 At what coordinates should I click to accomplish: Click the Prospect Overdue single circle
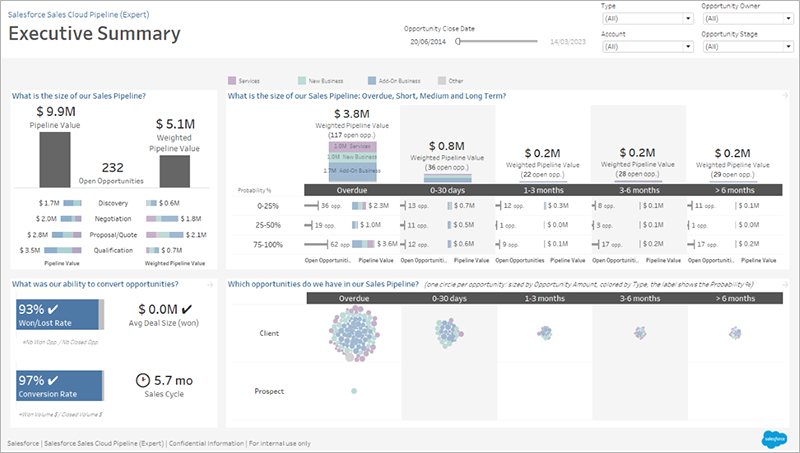(x=354, y=391)
